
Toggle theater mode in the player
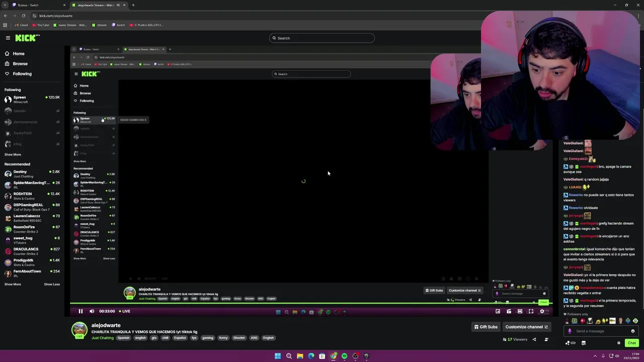[520, 311]
